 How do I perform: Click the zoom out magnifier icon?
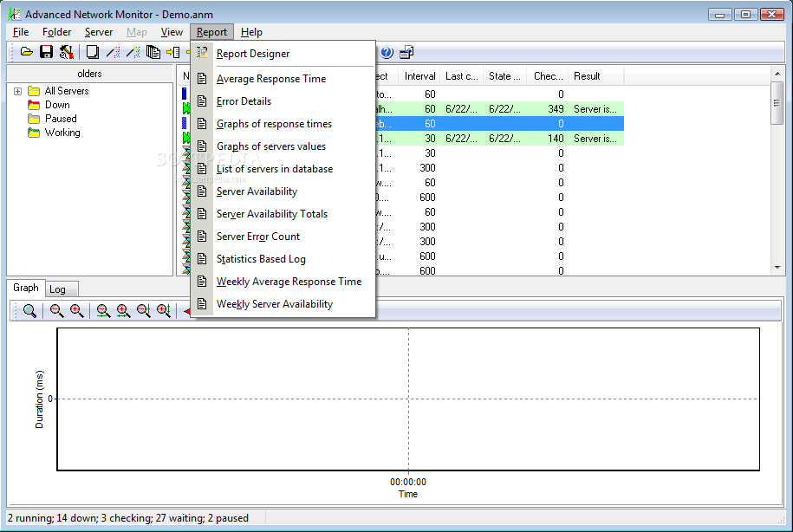[x=56, y=310]
